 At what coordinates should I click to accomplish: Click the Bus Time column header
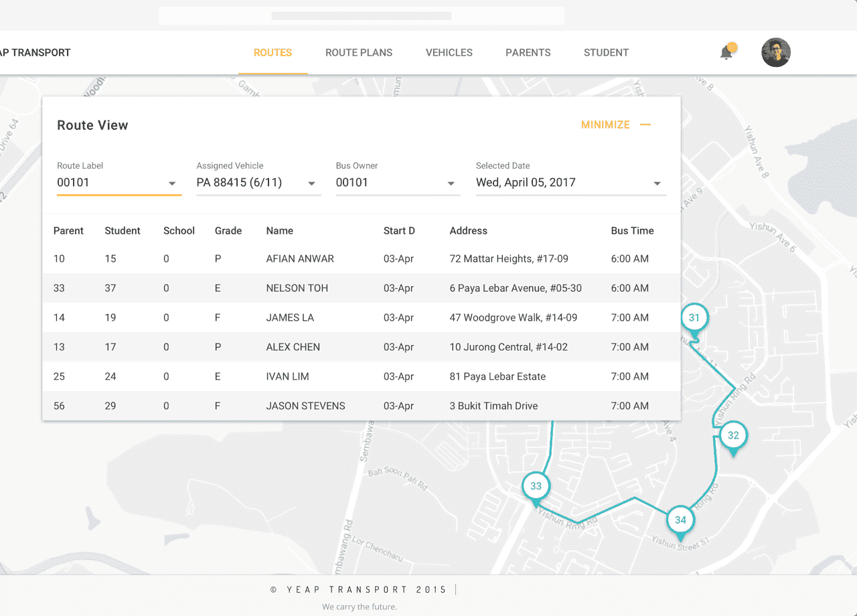tap(632, 230)
